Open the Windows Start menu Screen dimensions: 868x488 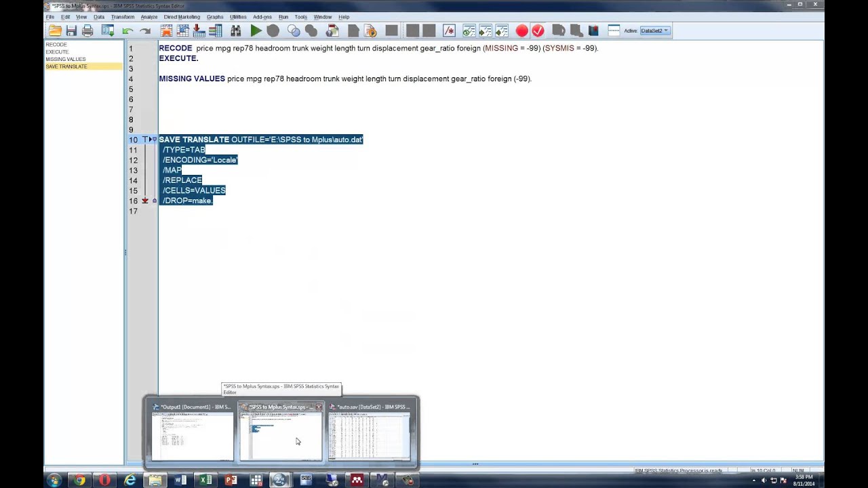pyautogui.click(x=54, y=480)
